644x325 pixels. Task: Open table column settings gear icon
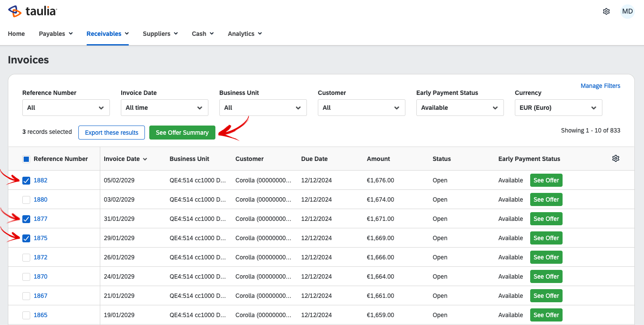(x=616, y=158)
